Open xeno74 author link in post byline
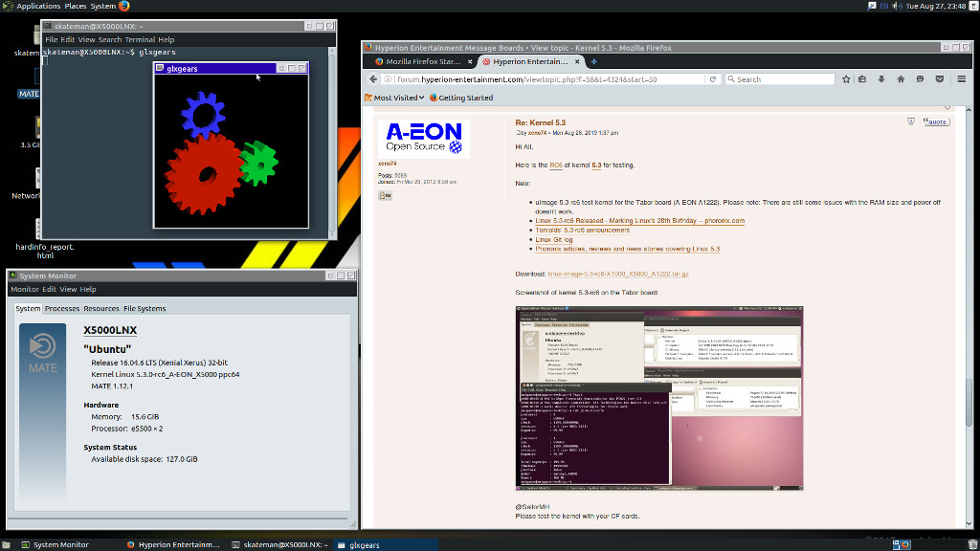The width and height of the screenshot is (980, 551). [x=537, y=133]
